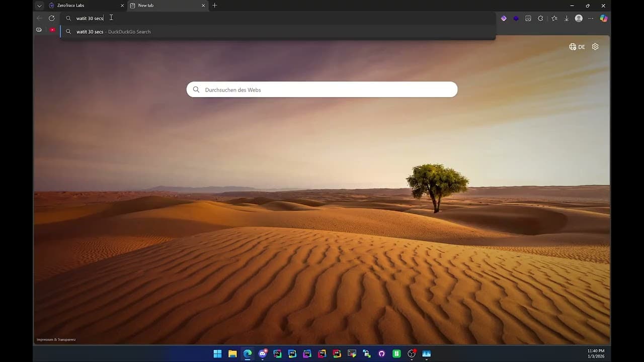Switch to the ZeroTrace Labs tab
The height and width of the screenshot is (362, 644).
tap(83, 6)
